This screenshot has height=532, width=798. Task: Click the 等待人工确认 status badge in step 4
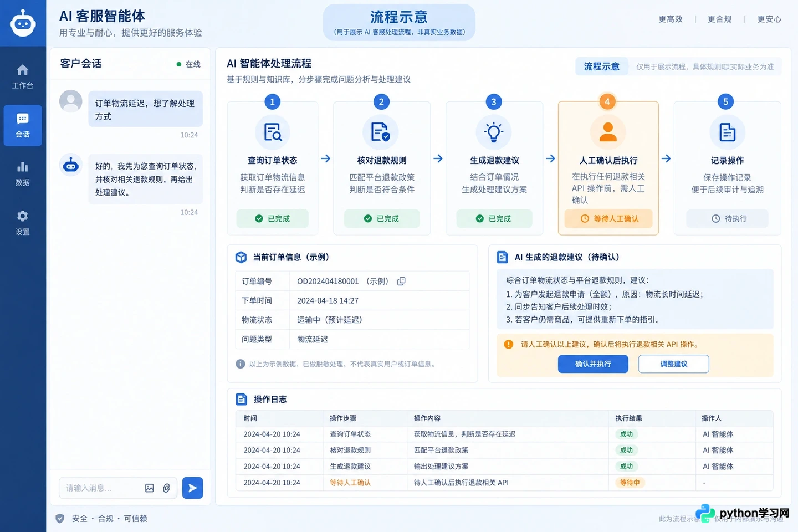608,219
